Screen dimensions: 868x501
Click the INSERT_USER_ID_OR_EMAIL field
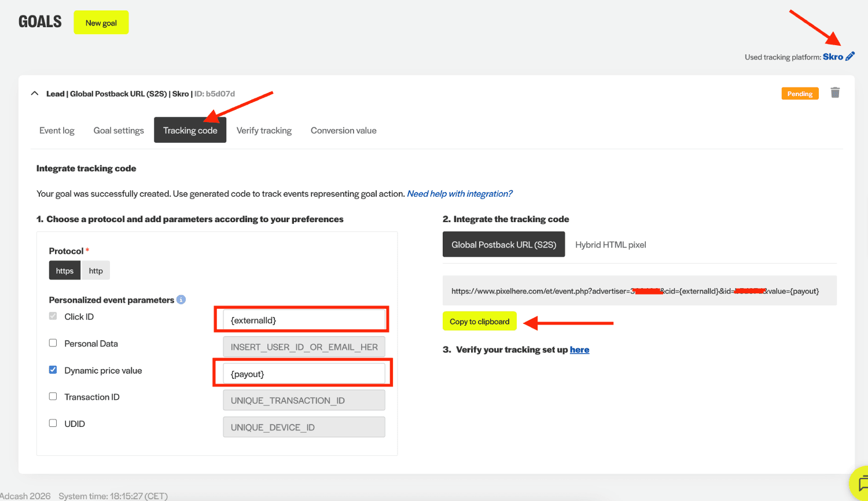click(x=304, y=347)
